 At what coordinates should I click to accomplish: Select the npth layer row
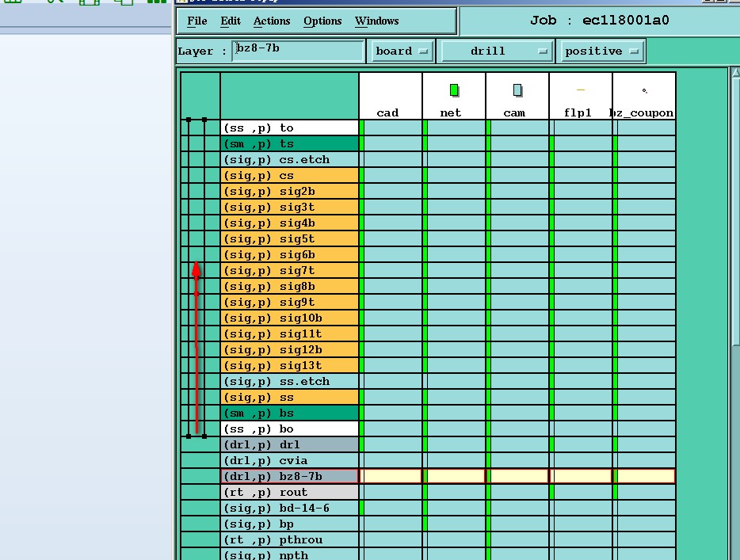289,554
